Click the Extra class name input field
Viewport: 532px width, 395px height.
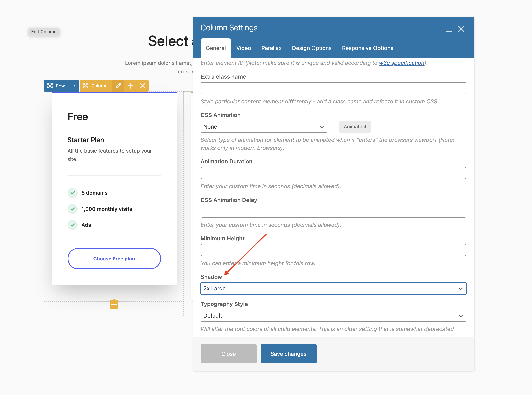coord(333,88)
